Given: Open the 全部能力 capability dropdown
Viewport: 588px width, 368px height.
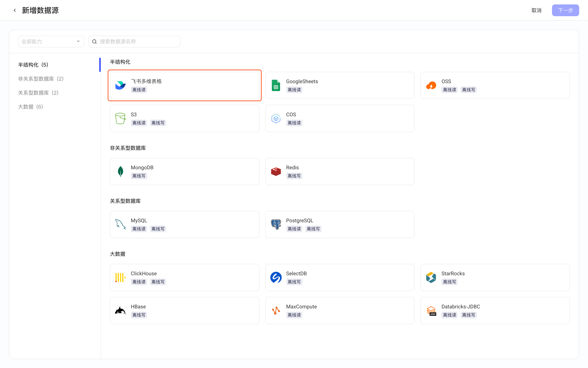Looking at the screenshot, I should [x=51, y=42].
